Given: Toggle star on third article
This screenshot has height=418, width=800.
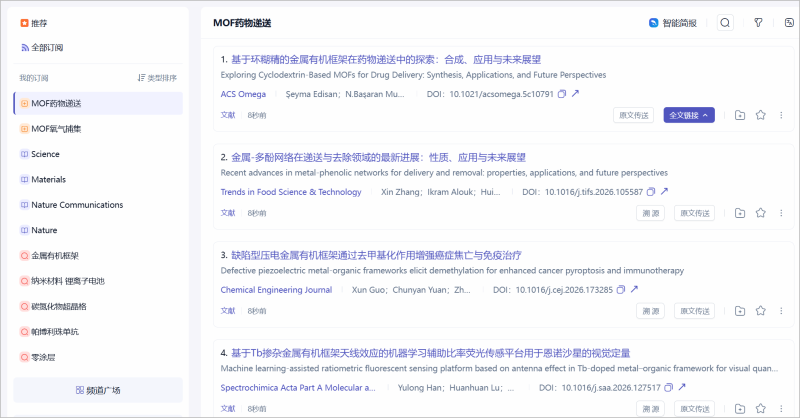Looking at the screenshot, I should tap(760, 311).
